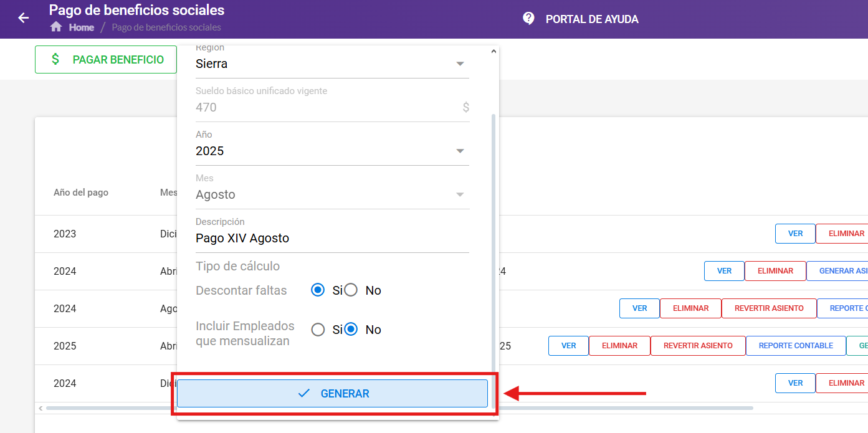Select Si for Descontar faltas

[x=318, y=290]
